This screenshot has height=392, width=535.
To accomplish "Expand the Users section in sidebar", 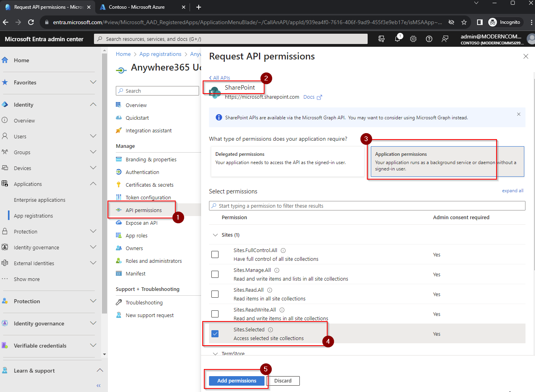I will (93, 136).
